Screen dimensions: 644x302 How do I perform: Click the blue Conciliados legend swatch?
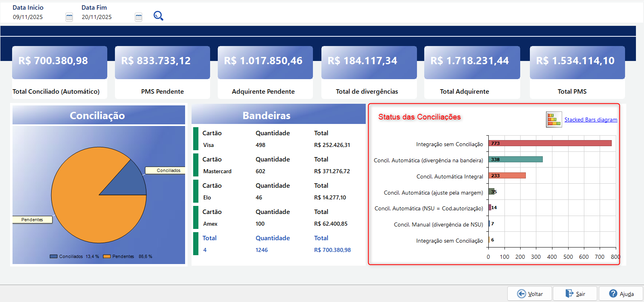point(54,256)
